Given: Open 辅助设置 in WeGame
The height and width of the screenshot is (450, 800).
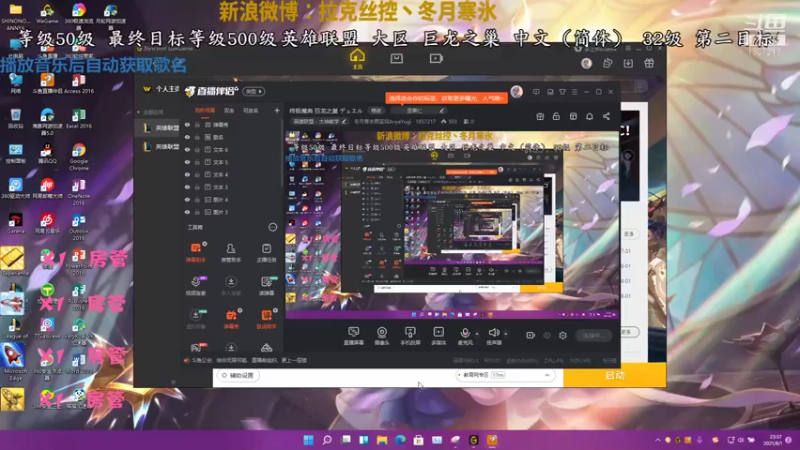Looking at the screenshot, I should point(238,375).
